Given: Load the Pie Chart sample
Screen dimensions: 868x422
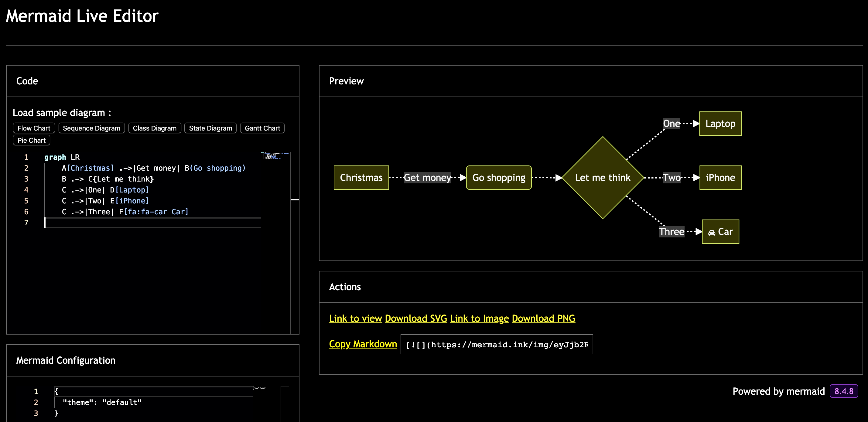Looking at the screenshot, I should [31, 140].
